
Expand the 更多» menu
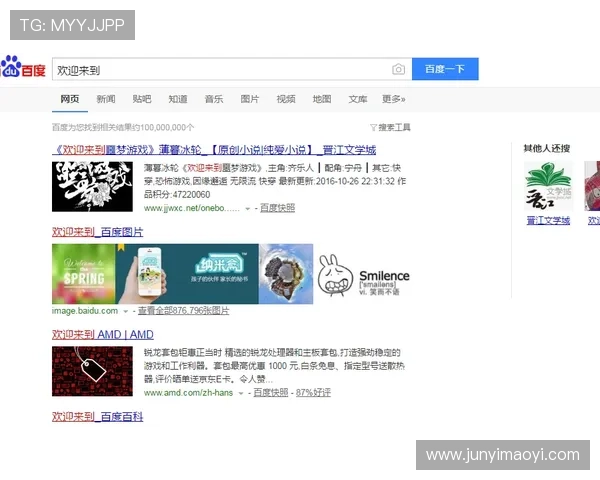pos(393,99)
